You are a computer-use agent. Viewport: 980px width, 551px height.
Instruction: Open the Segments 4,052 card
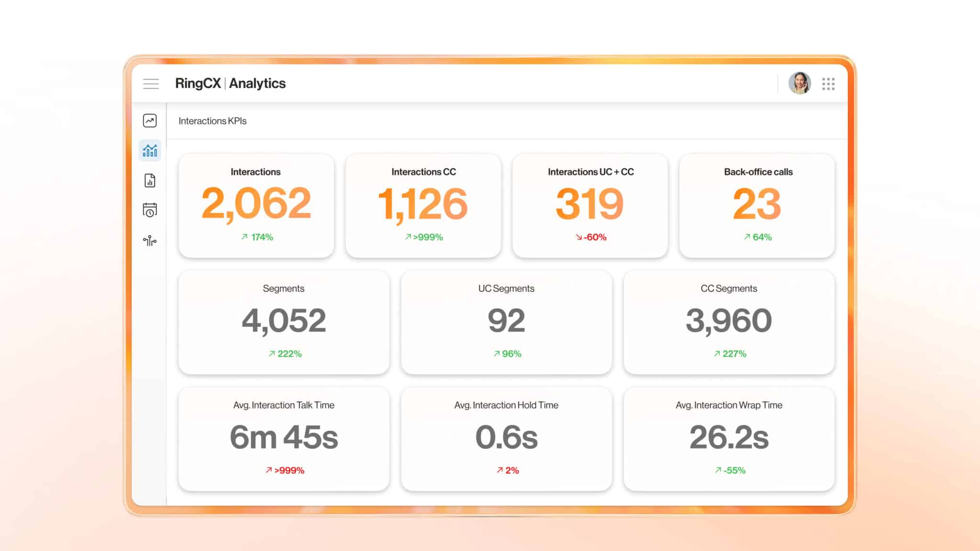tap(284, 322)
